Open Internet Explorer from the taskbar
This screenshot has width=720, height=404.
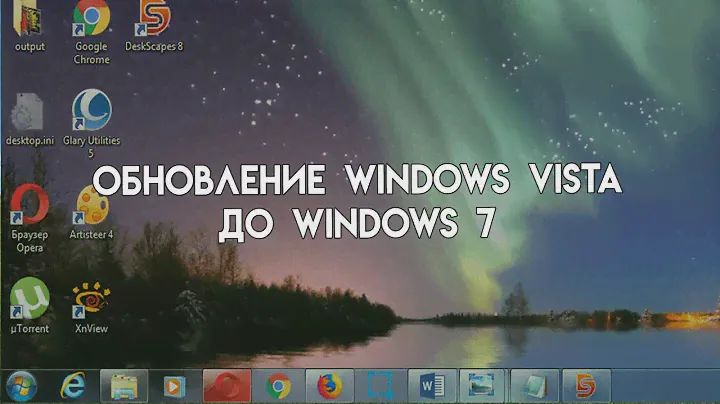pos(73,385)
